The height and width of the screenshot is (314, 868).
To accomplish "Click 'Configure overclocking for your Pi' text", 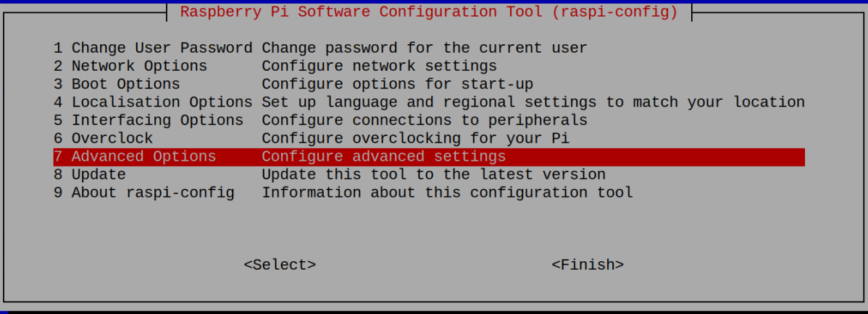I will pyautogui.click(x=415, y=138).
